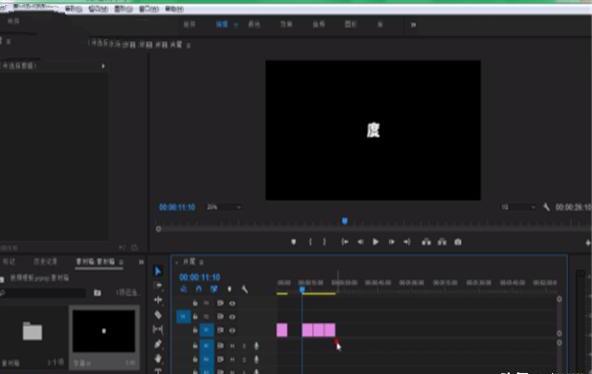Open the Program monitor button editor plus
This screenshot has height=374, width=592.
[x=588, y=243]
